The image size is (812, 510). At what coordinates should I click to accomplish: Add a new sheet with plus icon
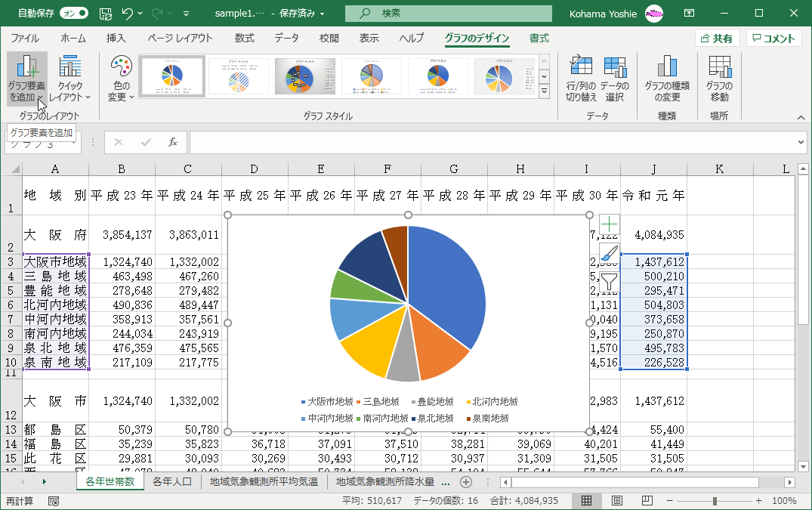click(x=466, y=482)
